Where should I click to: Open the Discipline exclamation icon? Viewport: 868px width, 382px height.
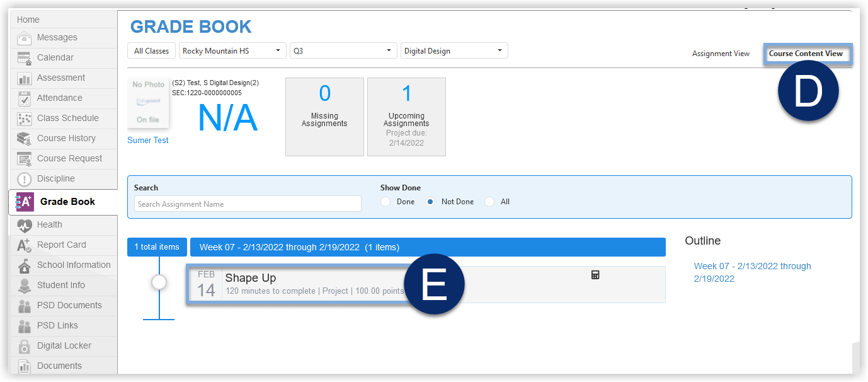pyautogui.click(x=25, y=179)
